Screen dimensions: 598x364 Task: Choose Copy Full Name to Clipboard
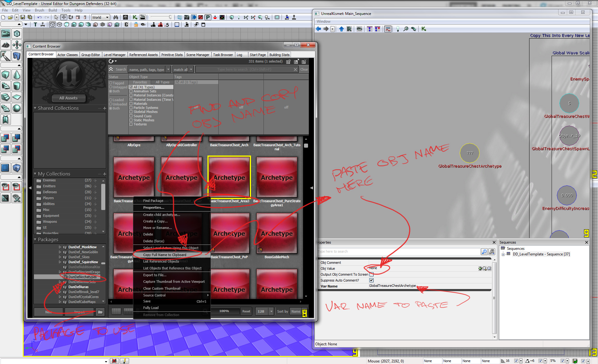tap(172, 255)
